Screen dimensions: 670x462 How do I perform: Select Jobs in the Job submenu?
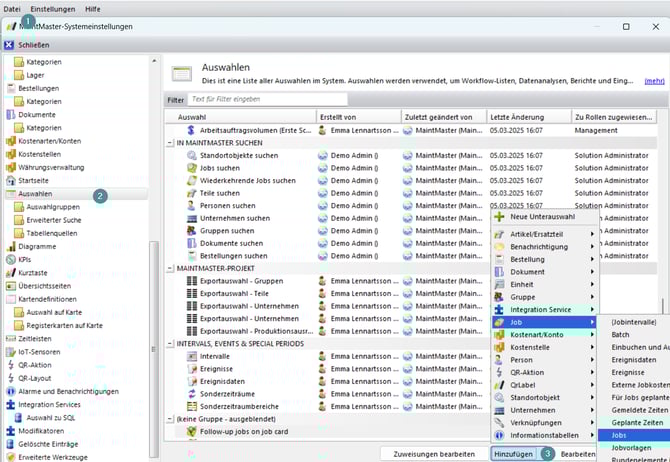click(x=620, y=436)
